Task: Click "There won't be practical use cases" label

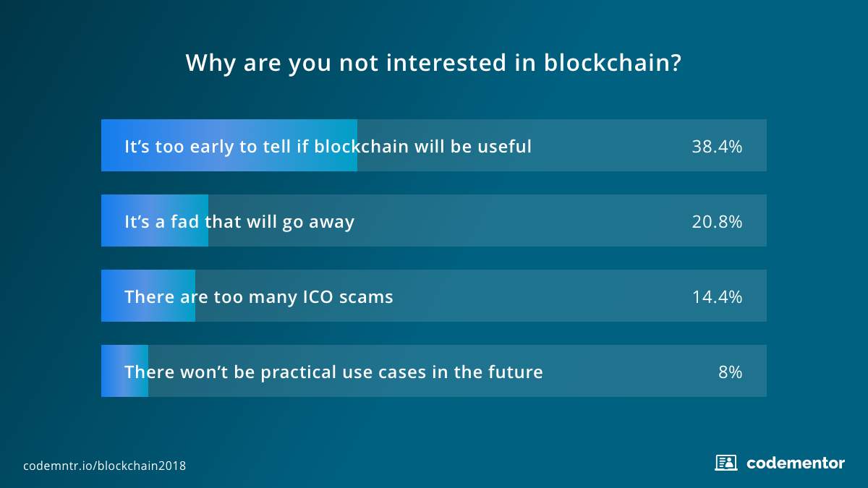Action: 333,372
